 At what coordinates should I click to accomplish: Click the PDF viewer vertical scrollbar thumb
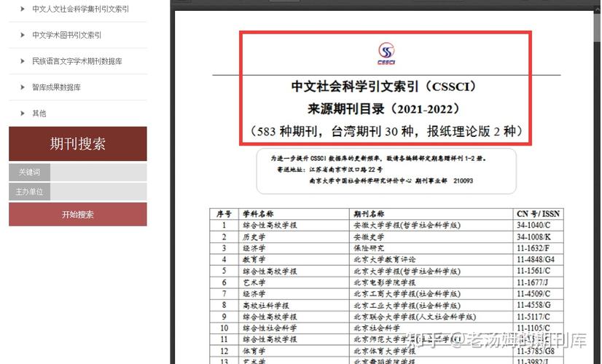[x=598, y=26]
